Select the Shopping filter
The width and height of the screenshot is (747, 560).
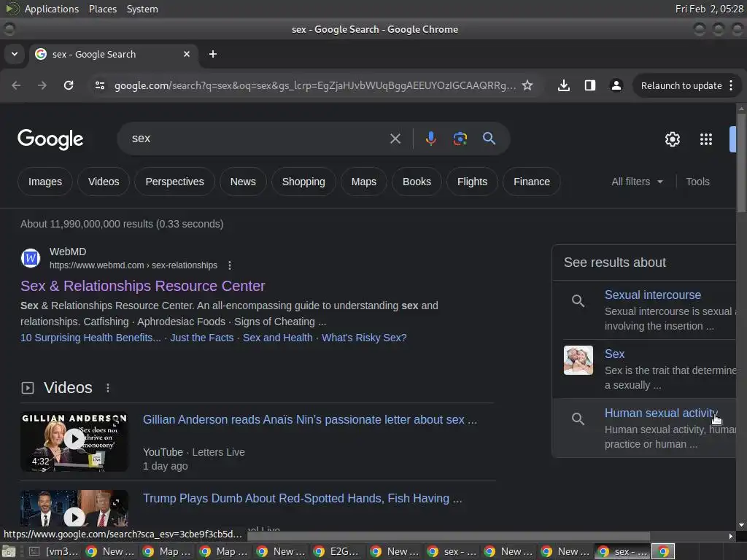[x=303, y=182]
